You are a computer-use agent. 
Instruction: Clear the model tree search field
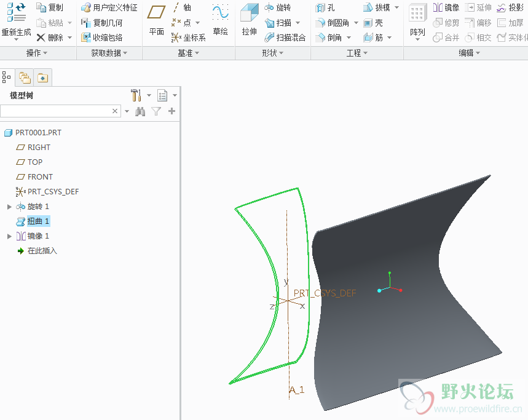pos(115,111)
